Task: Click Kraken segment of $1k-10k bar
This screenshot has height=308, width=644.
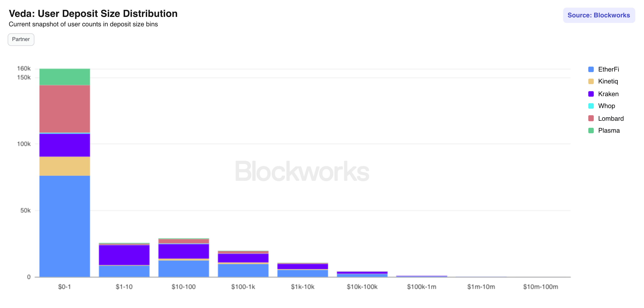Action: (303, 267)
